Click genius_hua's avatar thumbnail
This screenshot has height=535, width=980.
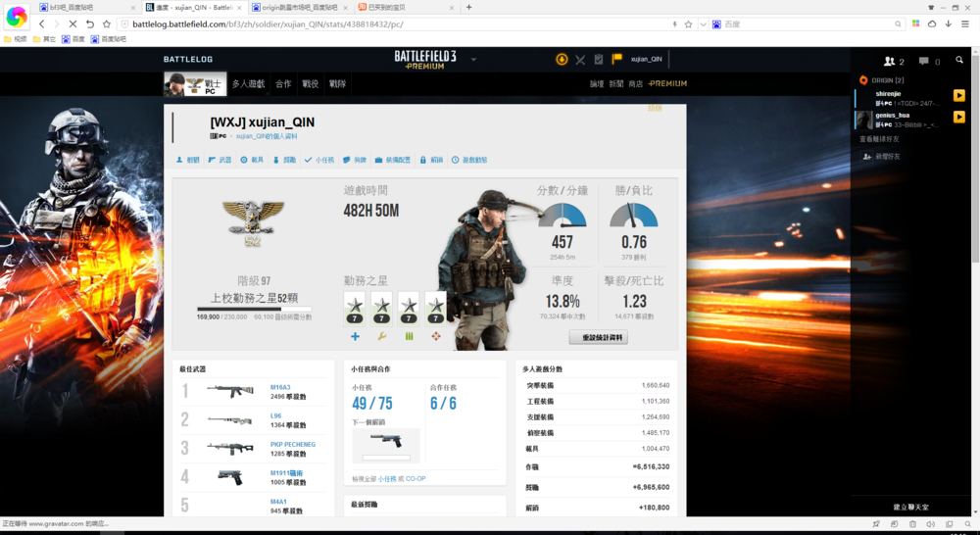(x=863, y=120)
